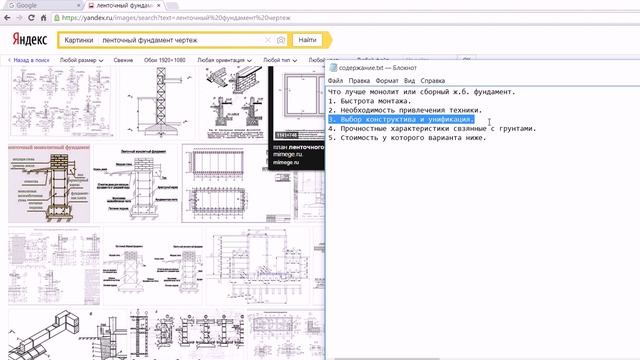Viewport: 640px width, 360px height.
Task: Expand the Любой тип dropdown
Action: pyautogui.click(x=280, y=60)
